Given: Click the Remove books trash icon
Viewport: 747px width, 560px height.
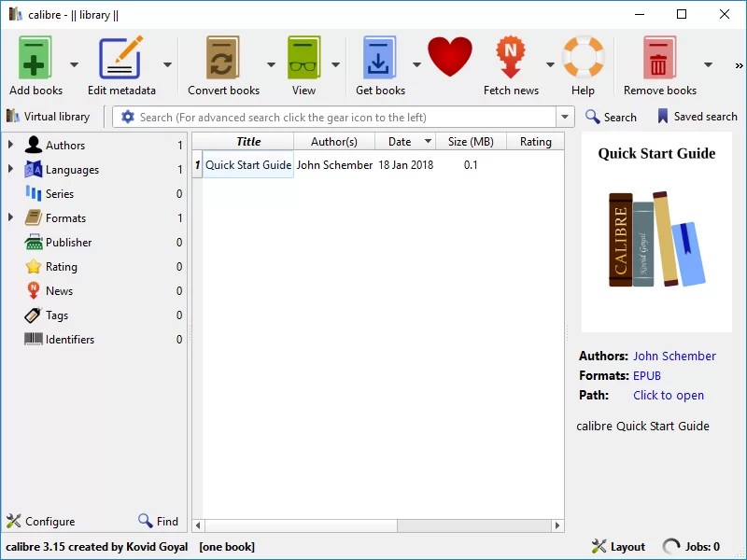Looking at the screenshot, I should pos(660,58).
